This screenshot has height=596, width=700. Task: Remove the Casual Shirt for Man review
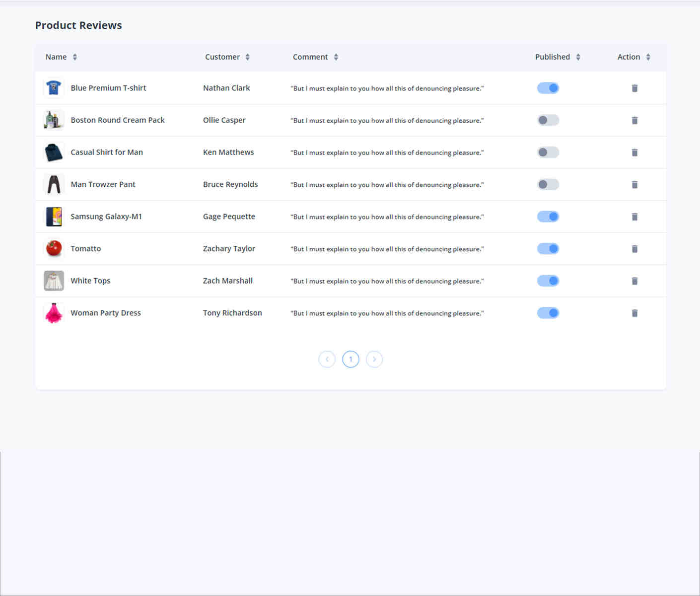(634, 152)
